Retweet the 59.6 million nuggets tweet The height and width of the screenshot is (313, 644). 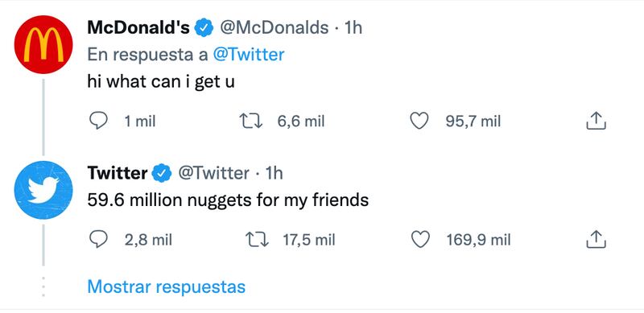pos(257,240)
